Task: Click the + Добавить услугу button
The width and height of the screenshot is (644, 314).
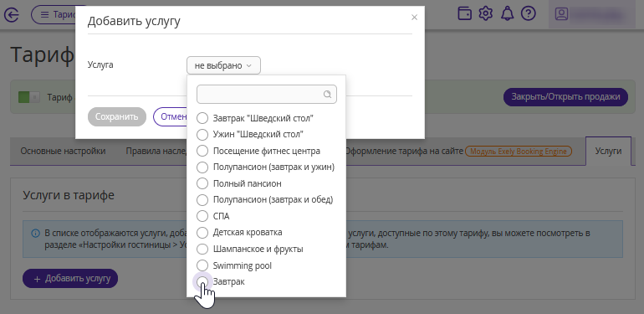Action: coord(70,279)
